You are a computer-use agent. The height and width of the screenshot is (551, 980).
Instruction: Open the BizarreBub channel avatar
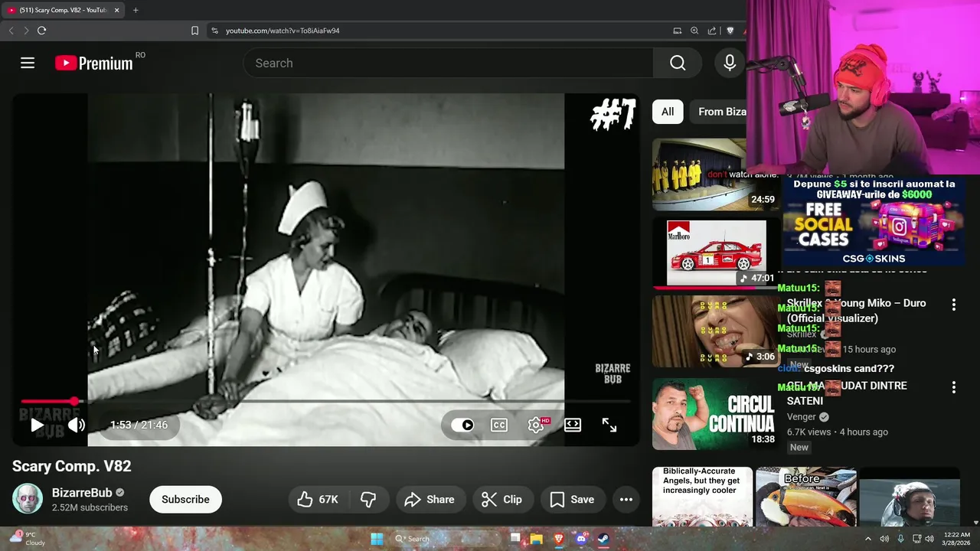[x=28, y=499]
